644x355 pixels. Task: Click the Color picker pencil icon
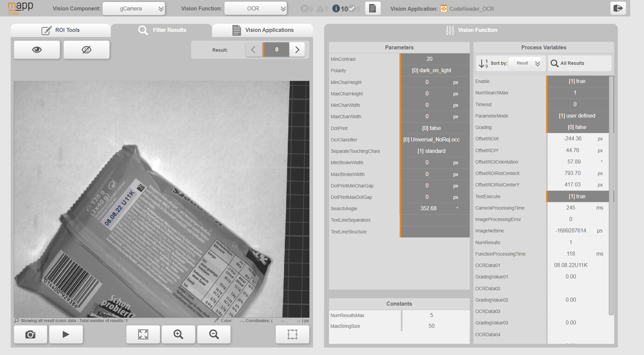pyautogui.click(x=217, y=321)
